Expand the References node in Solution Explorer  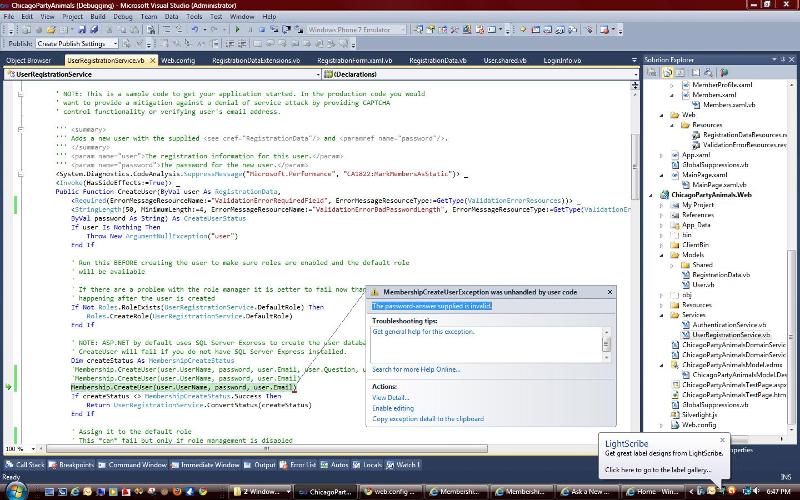(x=662, y=215)
